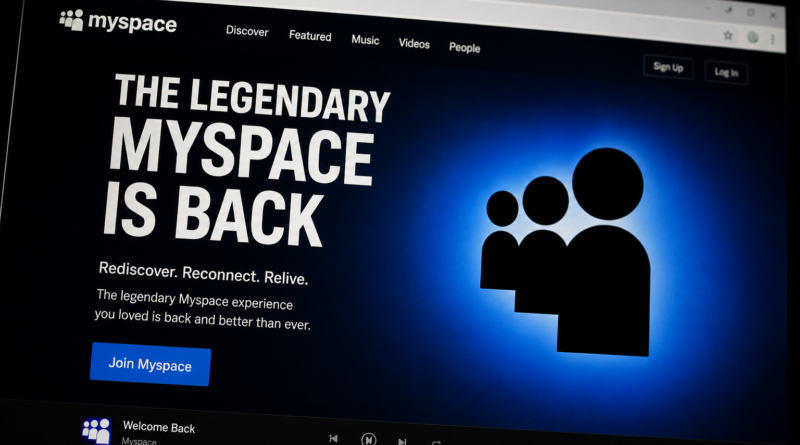The image size is (800, 445).
Task: Skip to the next track in player
Action: [402, 441]
